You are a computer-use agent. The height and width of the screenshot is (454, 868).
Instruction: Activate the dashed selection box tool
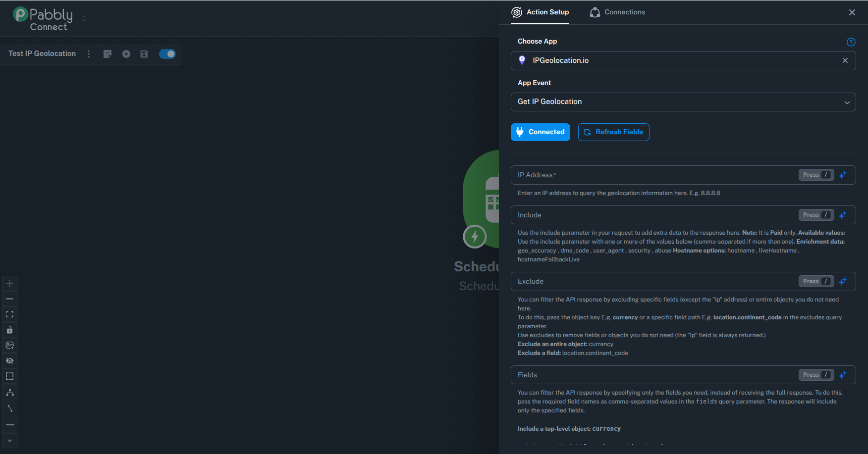[x=9, y=376]
